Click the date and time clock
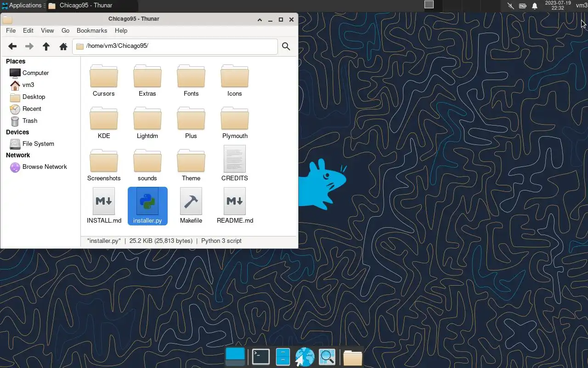Viewport: 588px width, 368px height. click(558, 6)
